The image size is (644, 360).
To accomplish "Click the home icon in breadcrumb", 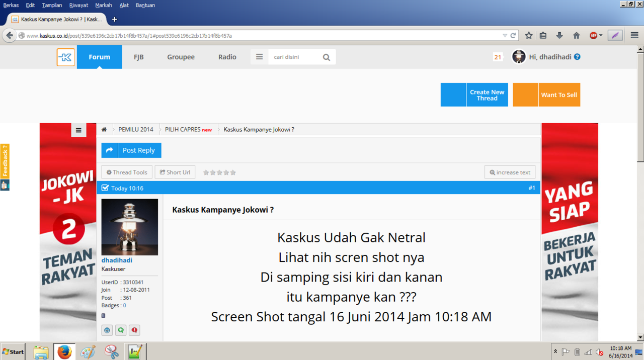I will (104, 130).
